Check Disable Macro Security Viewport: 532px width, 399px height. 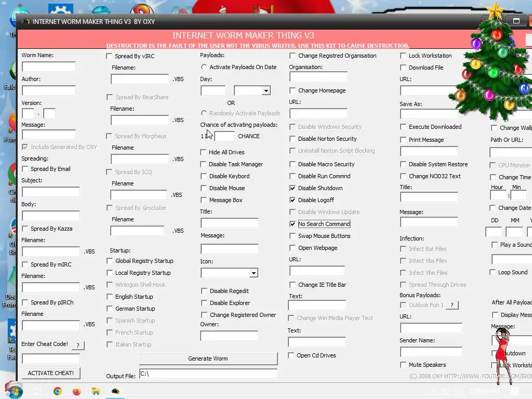coord(292,164)
